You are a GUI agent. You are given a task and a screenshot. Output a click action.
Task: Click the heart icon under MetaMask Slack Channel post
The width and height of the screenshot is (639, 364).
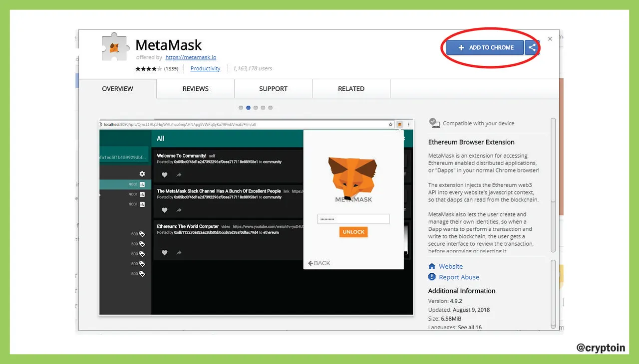164,210
